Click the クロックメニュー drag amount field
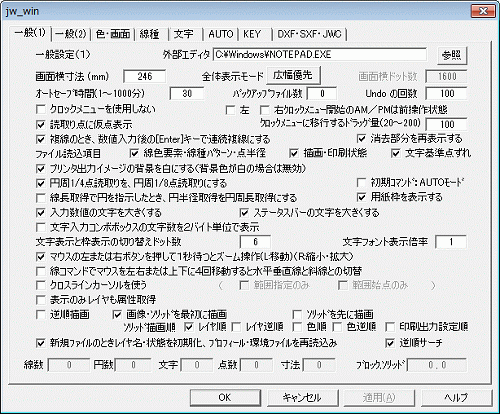 click(x=446, y=124)
